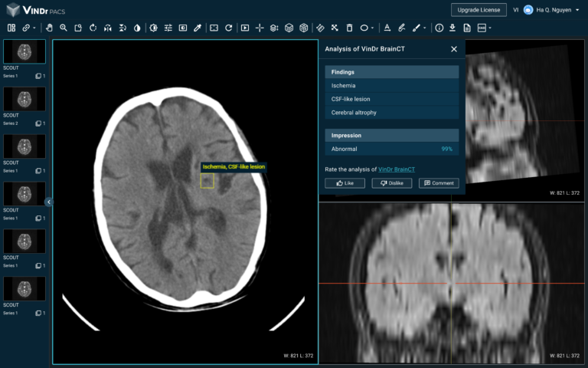Select the ruler length measurement tool

pos(320,28)
